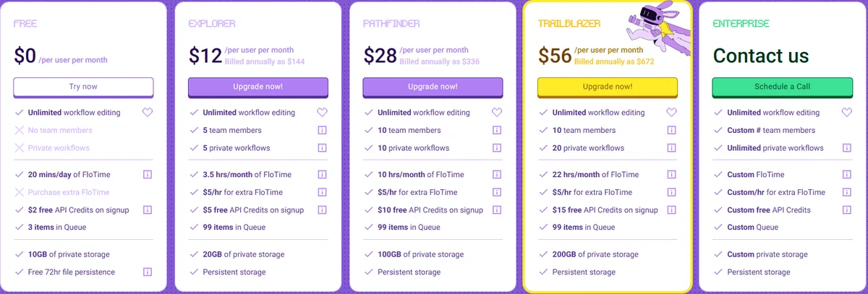The height and width of the screenshot is (294, 868).
Task: Open info icon for Trailblazer $15 free API Credits
Action: (x=671, y=210)
